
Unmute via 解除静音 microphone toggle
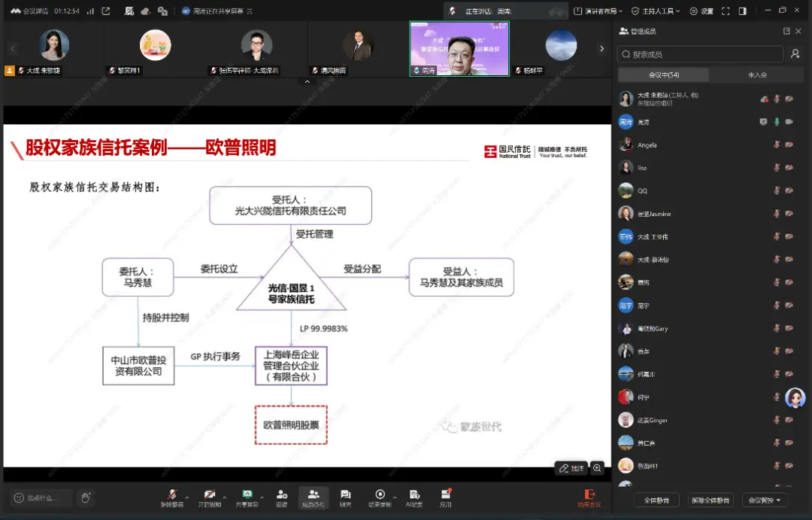coord(174,497)
